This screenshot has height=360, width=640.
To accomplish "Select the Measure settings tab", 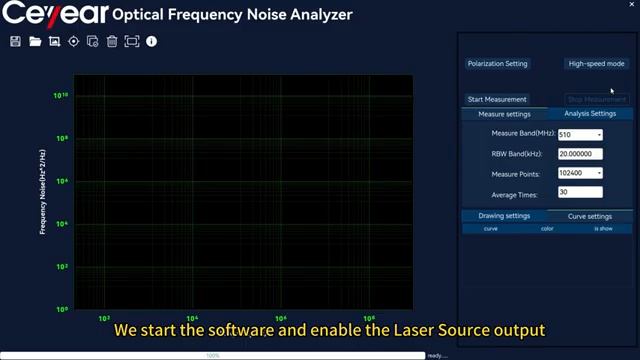I will pyautogui.click(x=504, y=114).
